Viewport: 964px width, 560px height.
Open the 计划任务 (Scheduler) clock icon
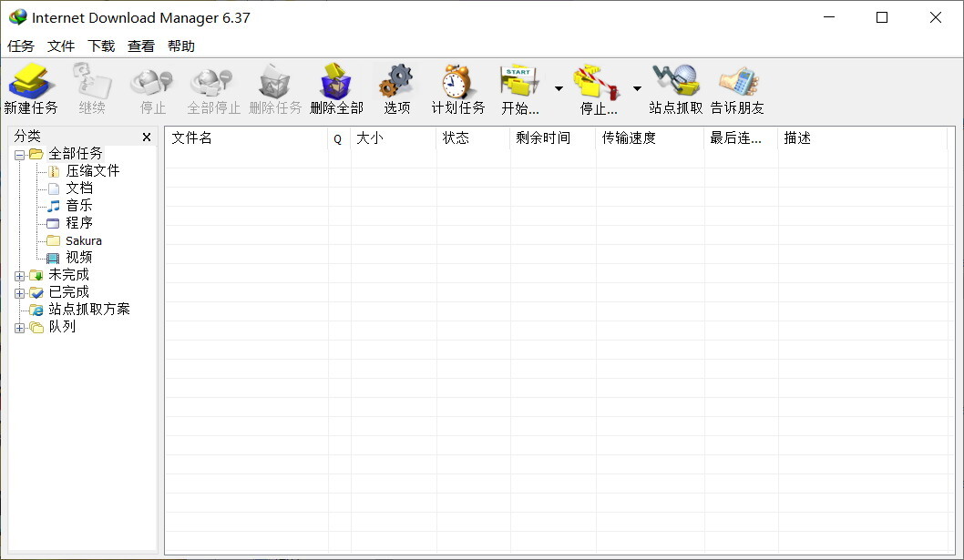[456, 87]
